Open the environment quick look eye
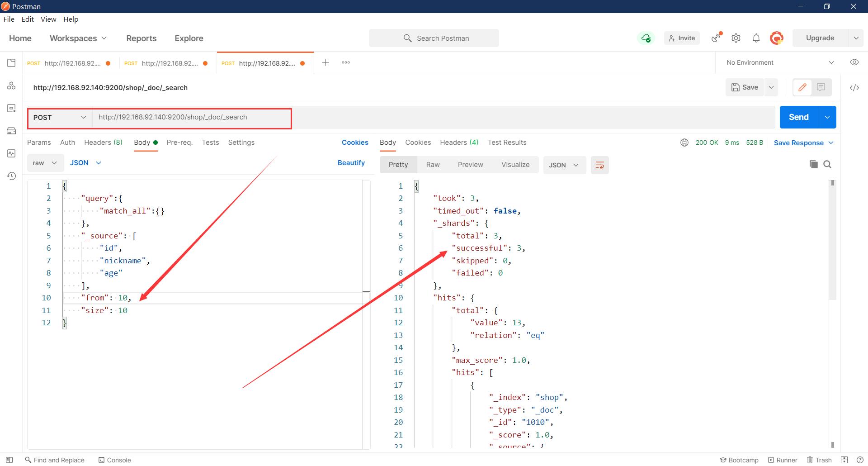 (854, 62)
